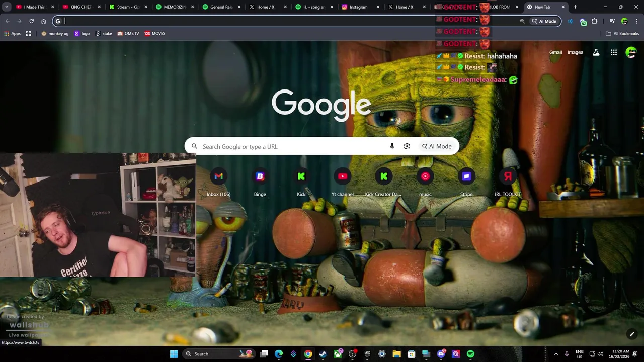Open Microsoft Edge from the taskbar

click(279, 354)
